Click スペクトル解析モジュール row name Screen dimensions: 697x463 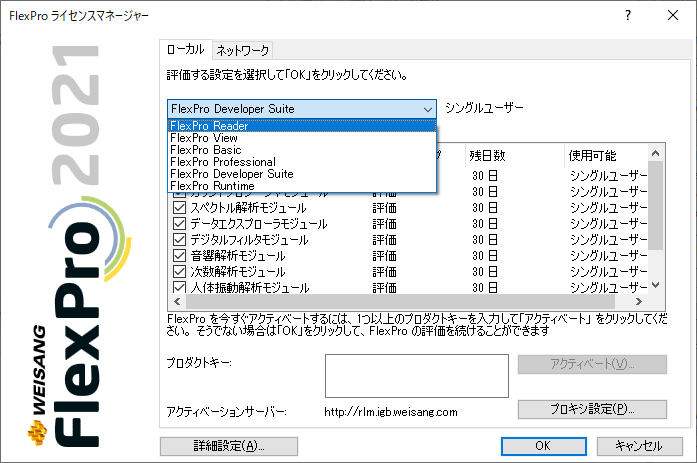tap(248, 208)
